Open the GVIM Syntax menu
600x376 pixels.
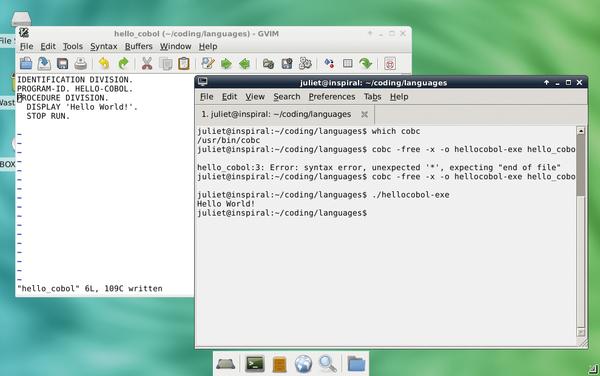point(104,46)
